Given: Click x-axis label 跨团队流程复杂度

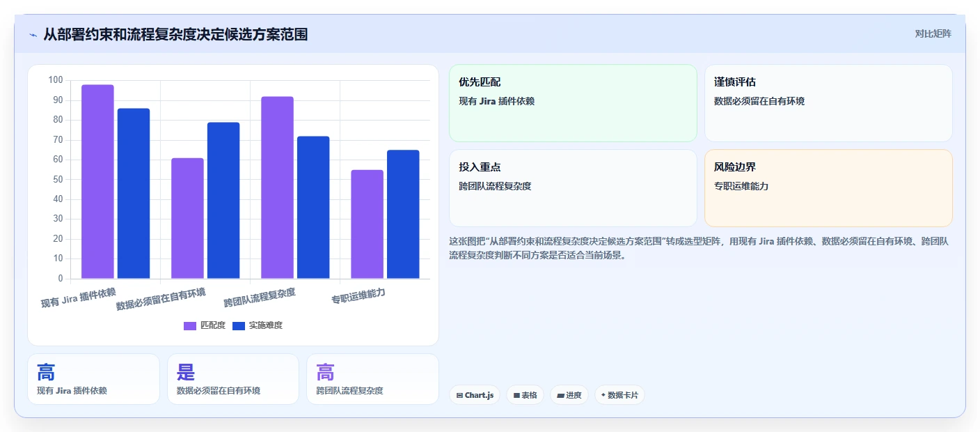Looking at the screenshot, I should (260, 298).
